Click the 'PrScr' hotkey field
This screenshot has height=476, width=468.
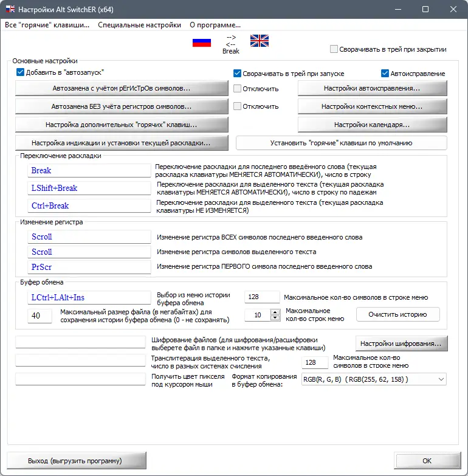[x=89, y=267]
